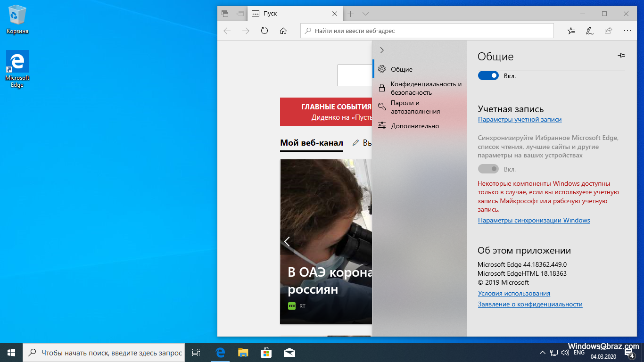Select Конфиденциальность и безопасность settings section
Viewport: 644px width, 362px height.
pyautogui.click(x=426, y=88)
